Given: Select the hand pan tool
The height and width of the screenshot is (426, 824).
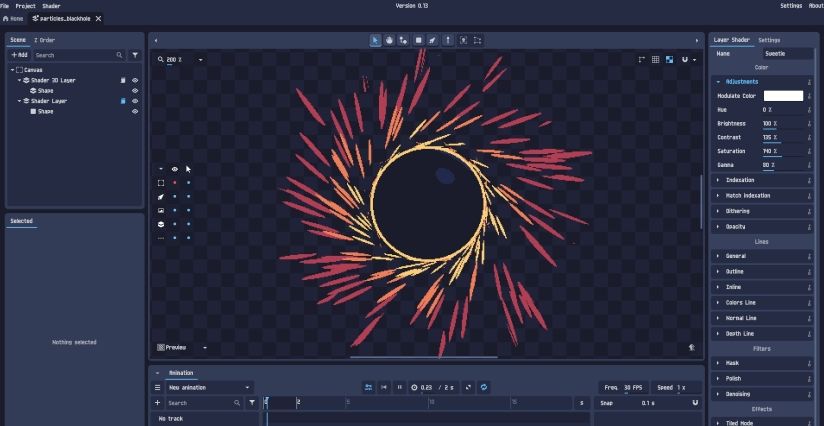Looking at the screenshot, I should point(389,40).
